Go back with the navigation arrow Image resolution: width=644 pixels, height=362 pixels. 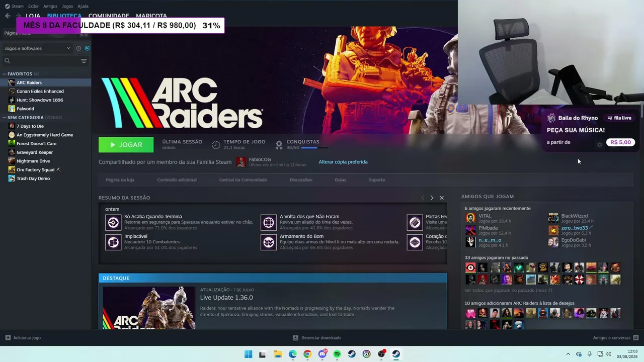pos(8,16)
